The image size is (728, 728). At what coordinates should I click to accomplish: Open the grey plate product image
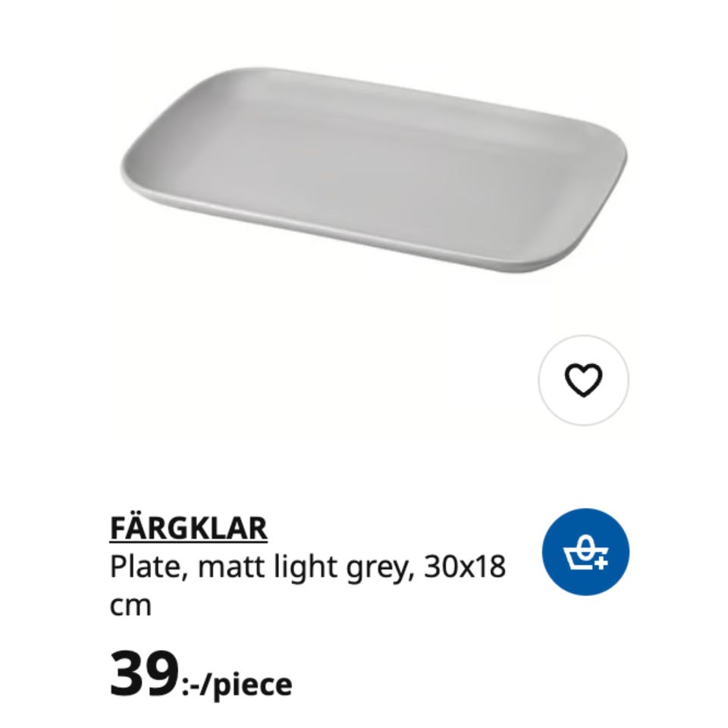pyautogui.click(x=373, y=174)
